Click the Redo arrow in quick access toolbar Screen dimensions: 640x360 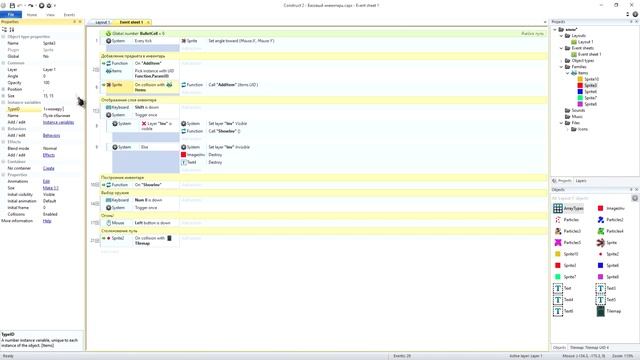tap(31, 5)
